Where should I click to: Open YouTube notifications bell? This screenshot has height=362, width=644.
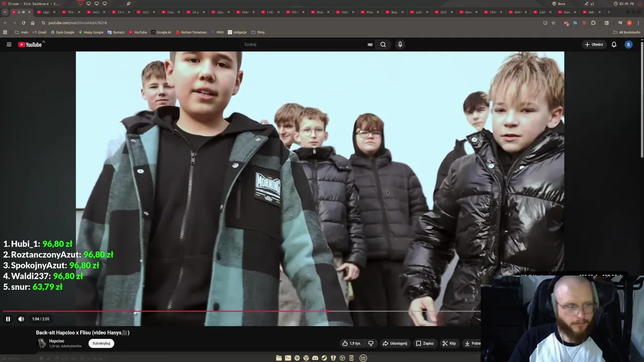click(x=614, y=44)
